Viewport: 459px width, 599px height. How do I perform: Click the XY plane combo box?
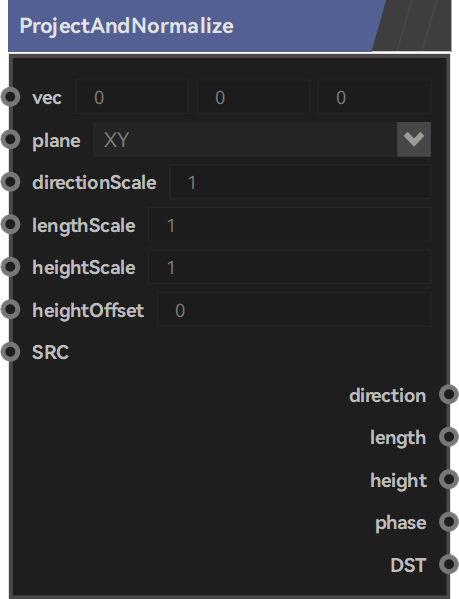pyautogui.click(x=262, y=139)
